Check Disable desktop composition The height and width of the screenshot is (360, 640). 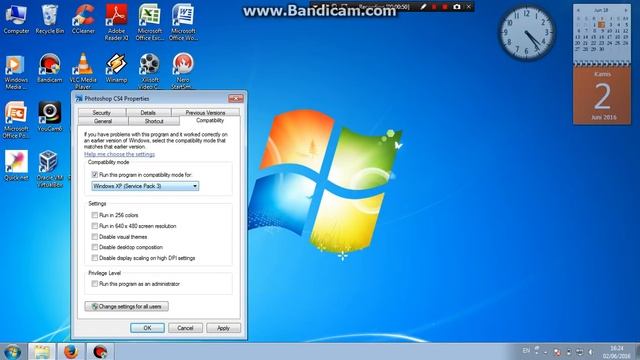click(x=95, y=247)
